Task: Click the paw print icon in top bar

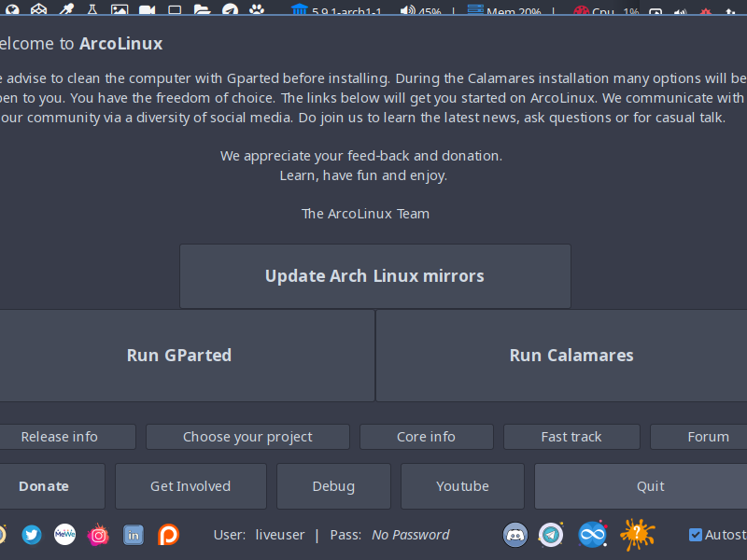Action: point(257,8)
